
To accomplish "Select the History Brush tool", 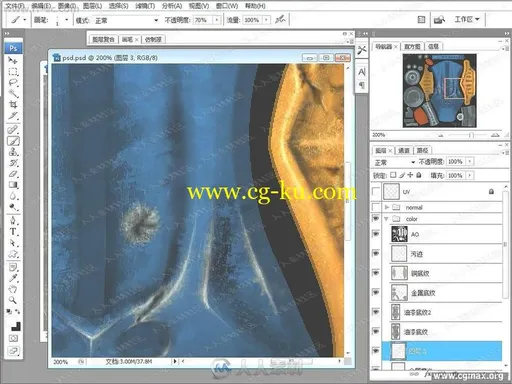I will pos(13,163).
